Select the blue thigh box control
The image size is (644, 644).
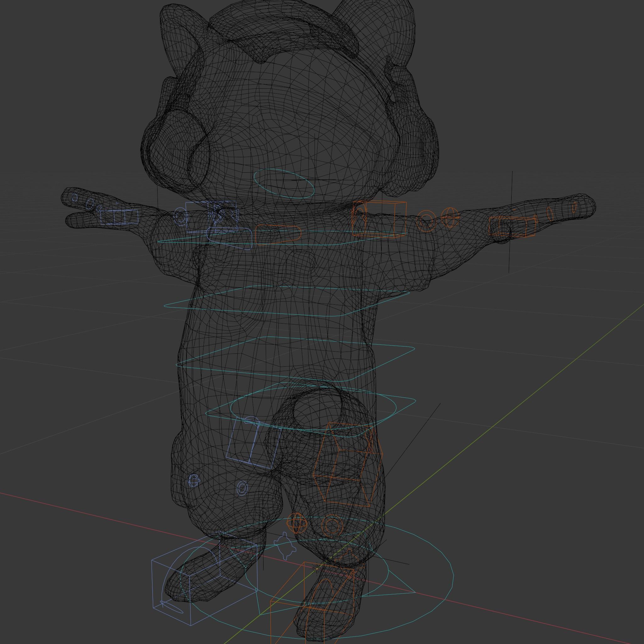[254, 444]
